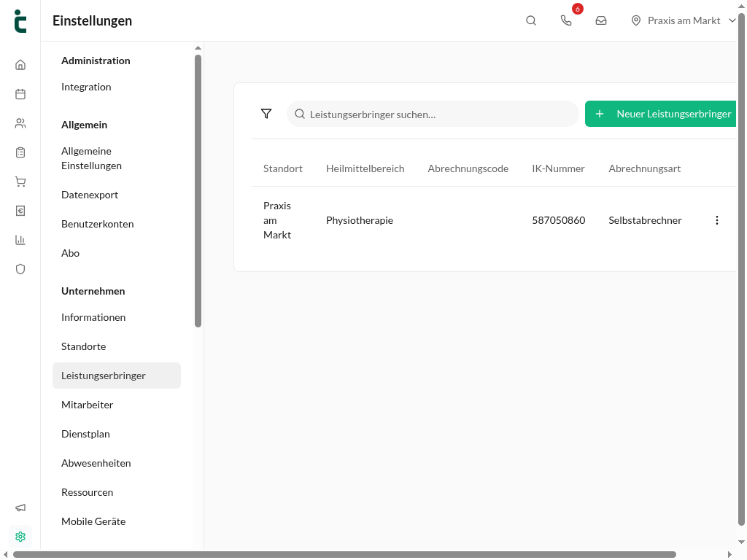The height and width of the screenshot is (560, 747).
Task: Click Praxis am Markt table cell
Action: 277,220
